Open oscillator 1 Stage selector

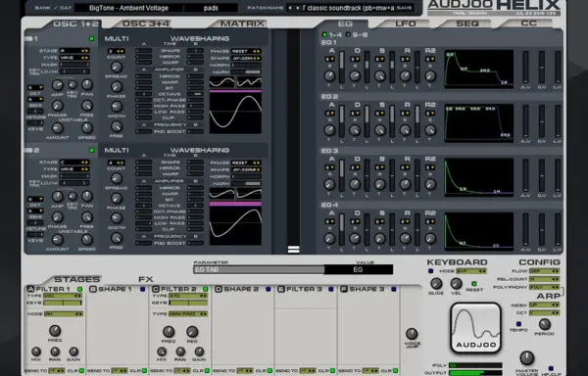click(x=74, y=51)
